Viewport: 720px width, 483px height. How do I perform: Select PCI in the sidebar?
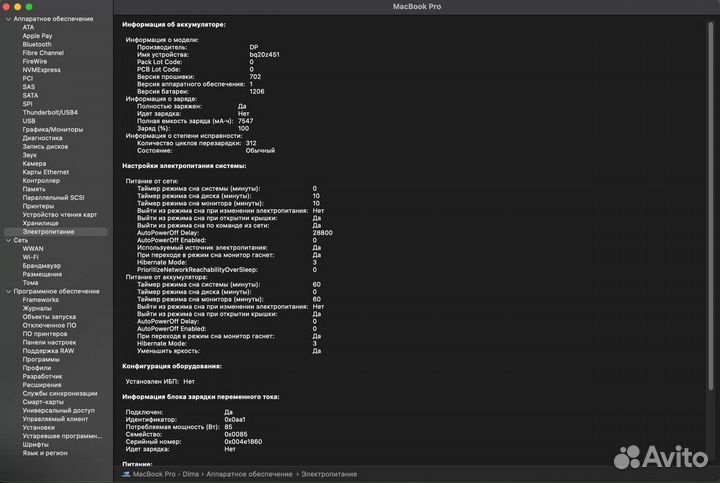click(28, 78)
